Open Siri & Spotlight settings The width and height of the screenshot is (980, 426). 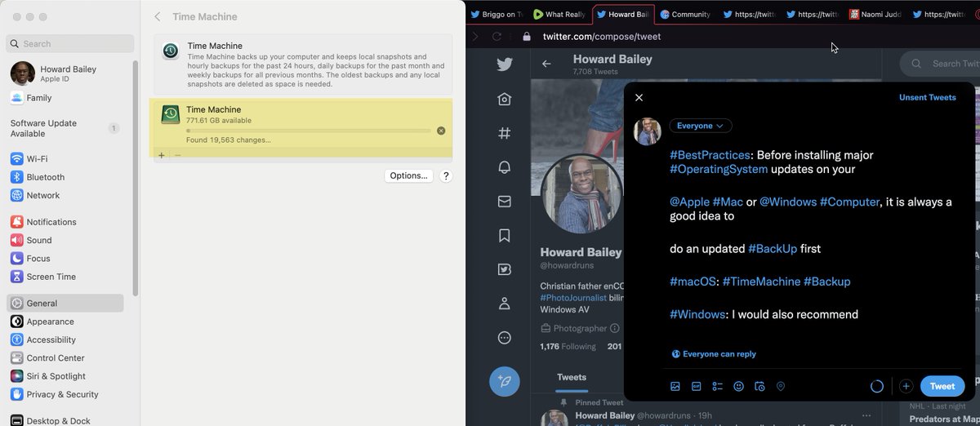click(x=65, y=376)
